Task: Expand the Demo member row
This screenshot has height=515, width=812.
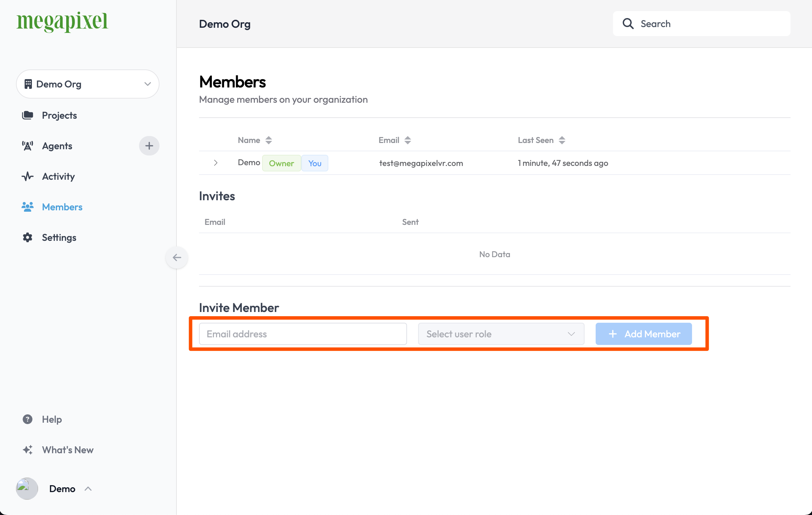Action: coord(216,163)
